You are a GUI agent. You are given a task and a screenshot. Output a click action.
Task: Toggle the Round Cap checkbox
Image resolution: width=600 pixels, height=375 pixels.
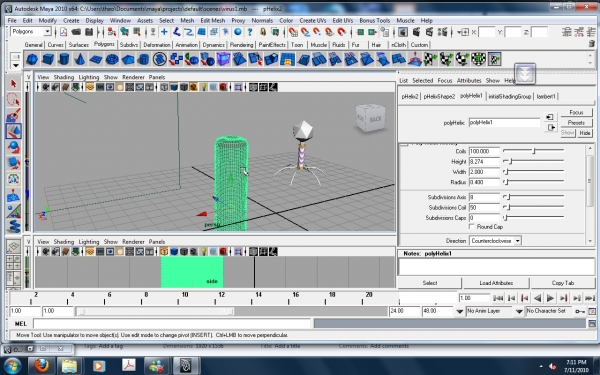tap(472, 227)
